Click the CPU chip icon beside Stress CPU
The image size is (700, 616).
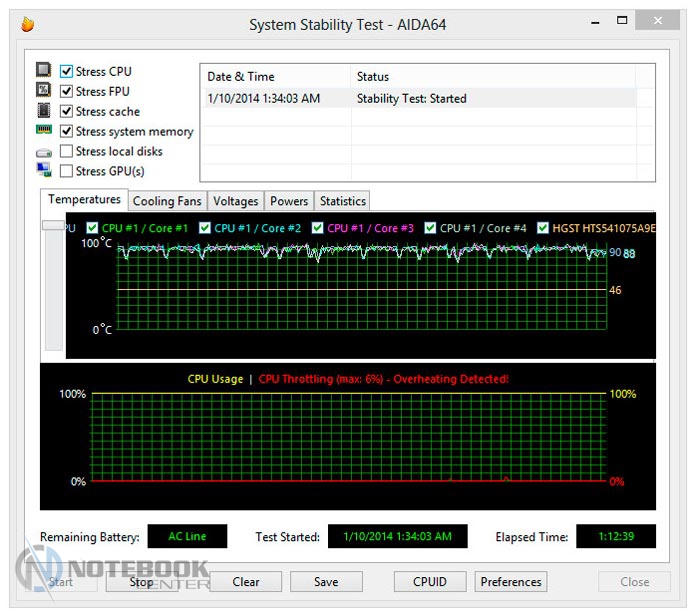[x=44, y=71]
